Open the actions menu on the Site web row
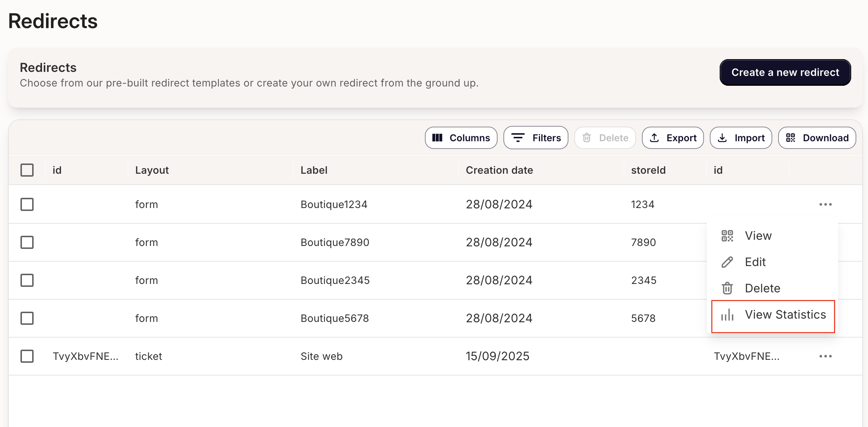This screenshot has width=868, height=427. click(x=826, y=356)
